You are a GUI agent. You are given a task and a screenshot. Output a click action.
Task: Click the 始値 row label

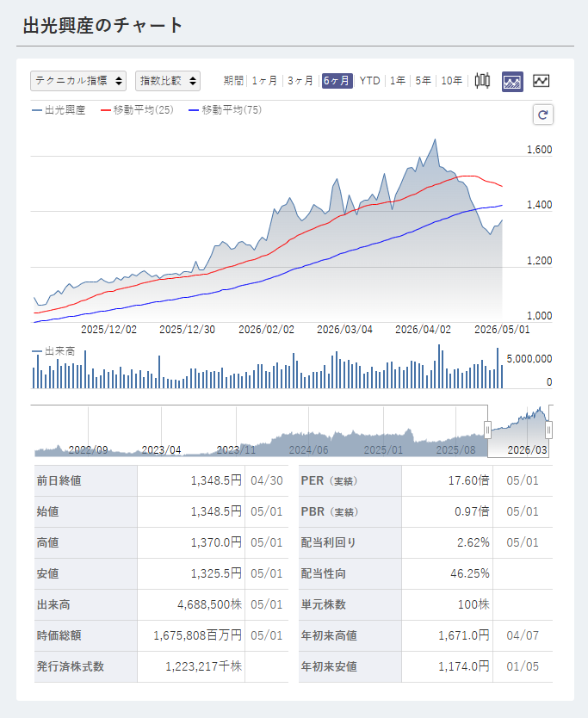pyautogui.click(x=47, y=512)
